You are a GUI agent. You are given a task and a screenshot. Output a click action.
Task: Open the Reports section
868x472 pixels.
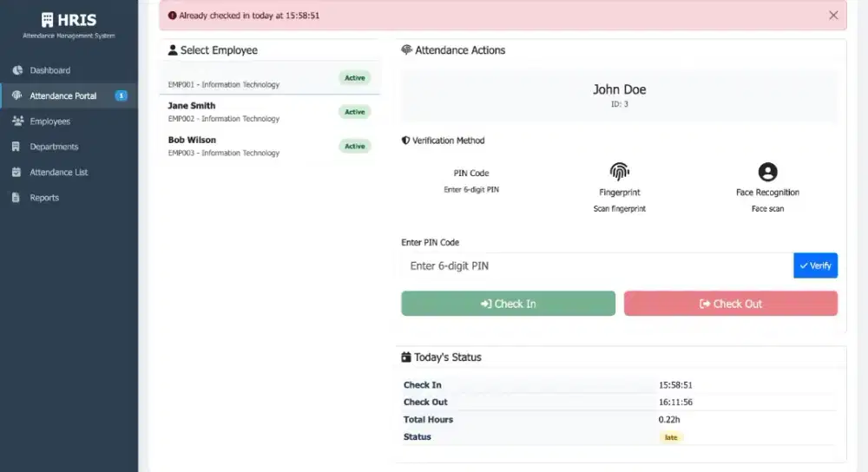tap(69, 198)
